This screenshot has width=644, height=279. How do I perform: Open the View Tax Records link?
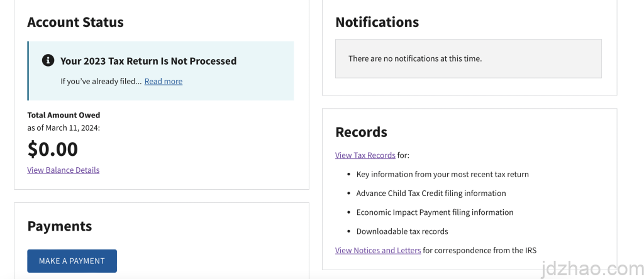pyautogui.click(x=365, y=155)
